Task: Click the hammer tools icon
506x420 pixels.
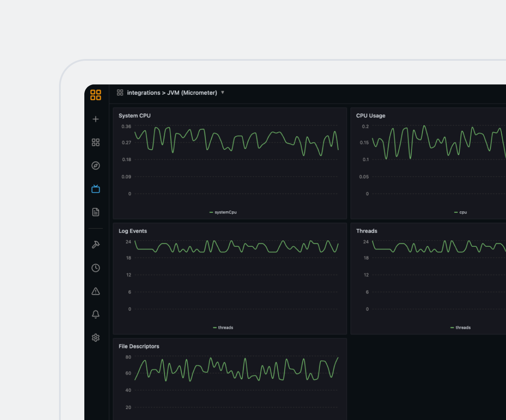Action: pyautogui.click(x=96, y=245)
